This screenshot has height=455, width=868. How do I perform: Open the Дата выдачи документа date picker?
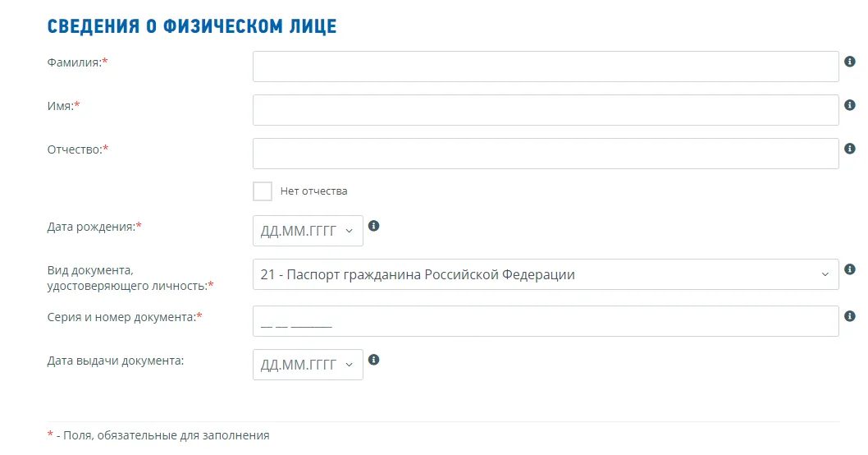tap(308, 365)
